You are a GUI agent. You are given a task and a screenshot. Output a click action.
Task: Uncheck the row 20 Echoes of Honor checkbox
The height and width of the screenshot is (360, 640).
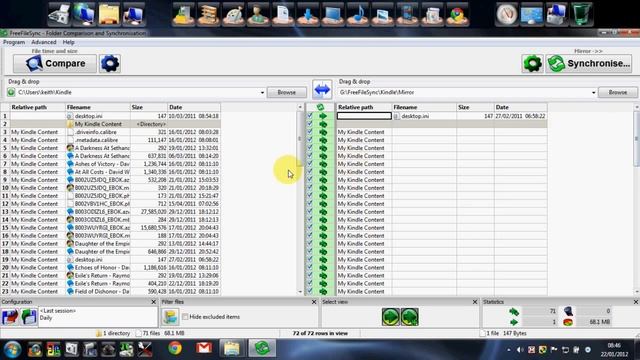pyautogui.click(x=310, y=267)
